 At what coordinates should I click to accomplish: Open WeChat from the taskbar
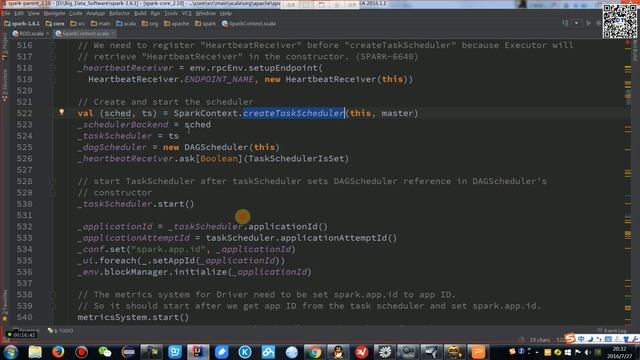pos(105,352)
